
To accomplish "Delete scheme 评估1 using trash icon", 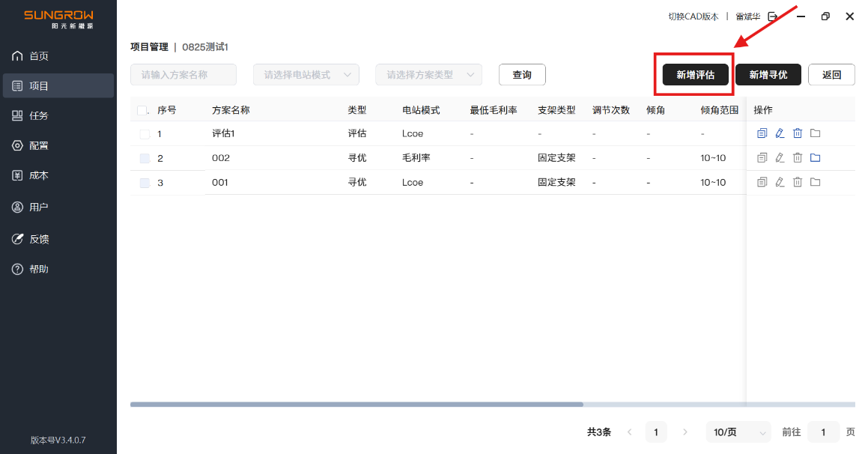I will coord(798,133).
